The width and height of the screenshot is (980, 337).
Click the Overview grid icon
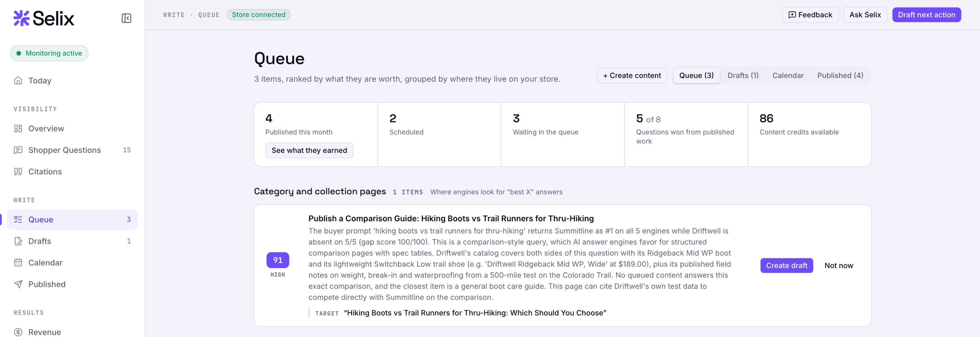pos(18,129)
